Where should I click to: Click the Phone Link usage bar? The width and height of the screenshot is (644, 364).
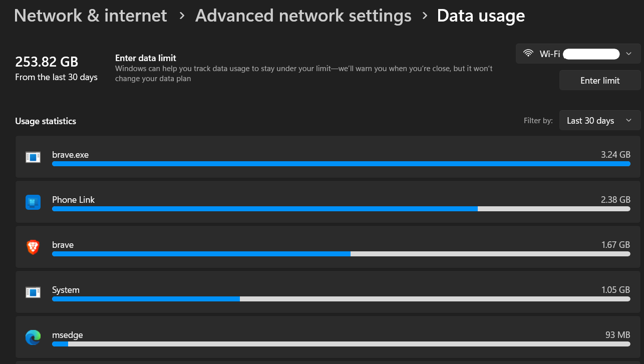point(341,209)
